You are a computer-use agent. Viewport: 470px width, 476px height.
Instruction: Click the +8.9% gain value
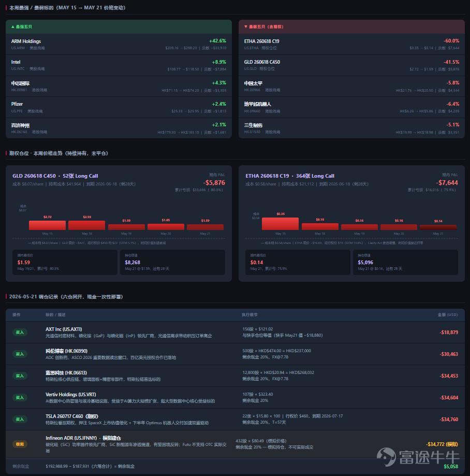[x=219, y=62]
